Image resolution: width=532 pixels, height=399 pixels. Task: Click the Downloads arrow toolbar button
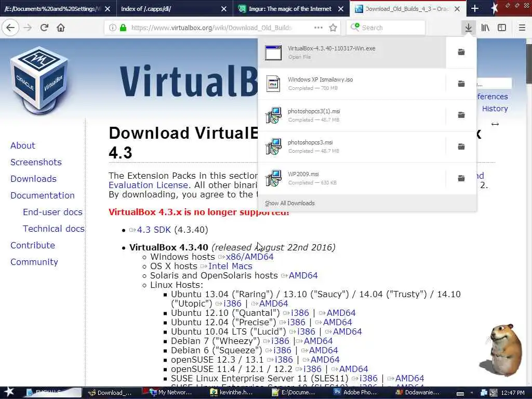469,28
